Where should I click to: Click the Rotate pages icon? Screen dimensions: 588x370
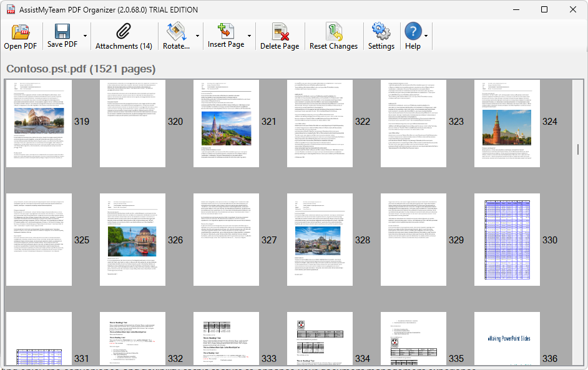176,32
